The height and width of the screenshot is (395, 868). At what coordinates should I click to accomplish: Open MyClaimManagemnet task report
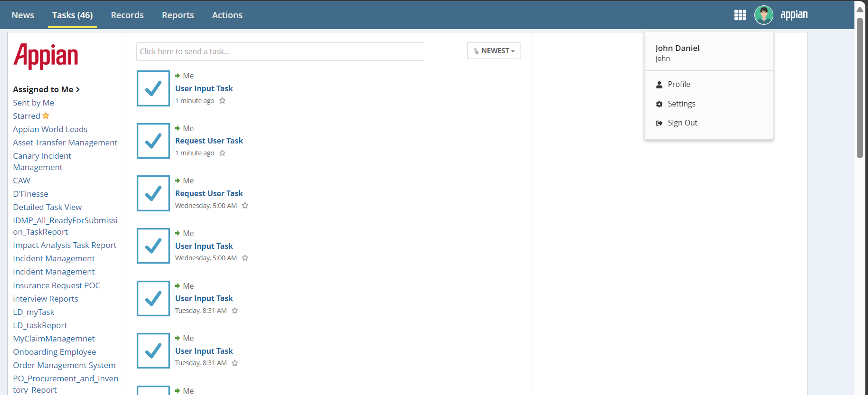click(x=54, y=338)
